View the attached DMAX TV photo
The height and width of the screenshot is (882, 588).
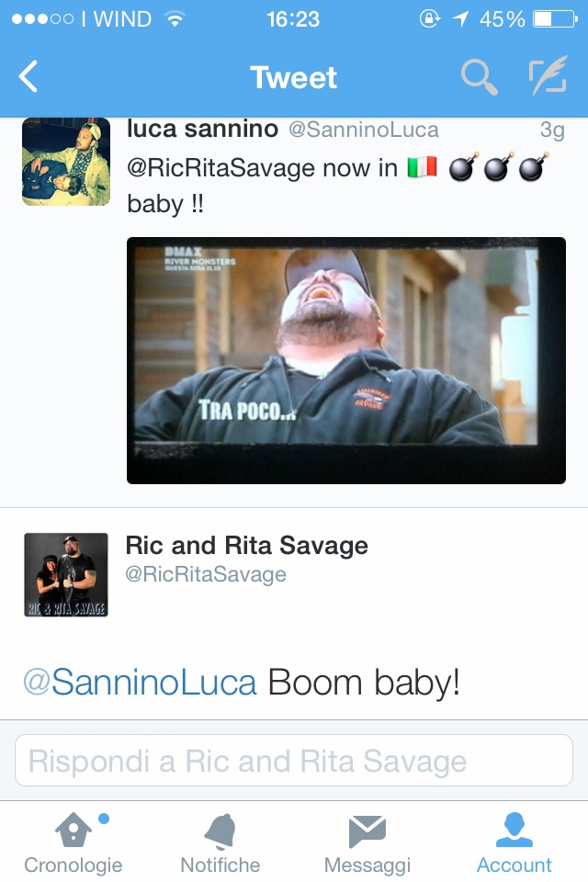pyautogui.click(x=346, y=360)
